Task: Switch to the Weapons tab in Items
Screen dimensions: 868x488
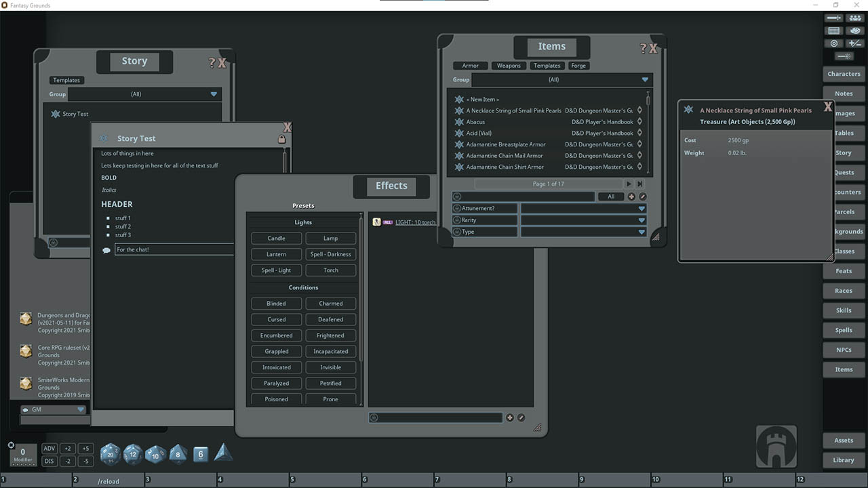Action: 508,65
